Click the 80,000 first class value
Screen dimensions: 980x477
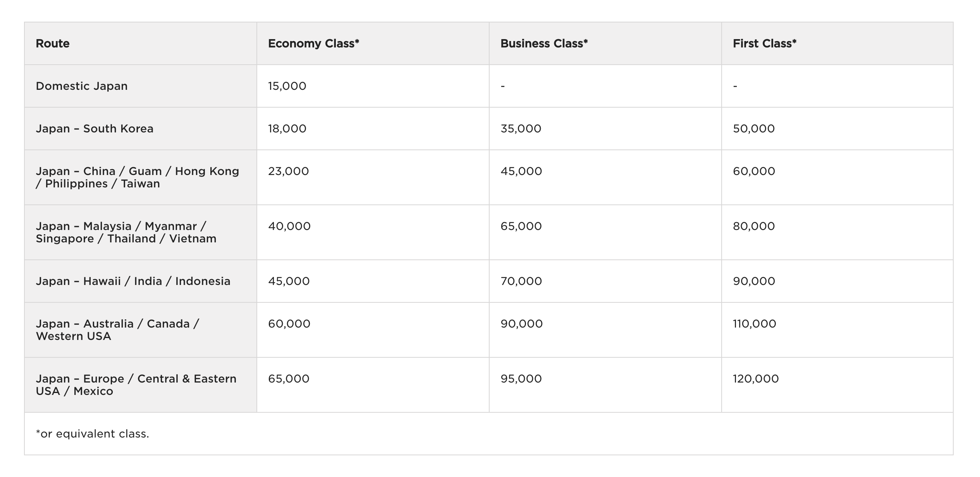pyautogui.click(x=754, y=226)
